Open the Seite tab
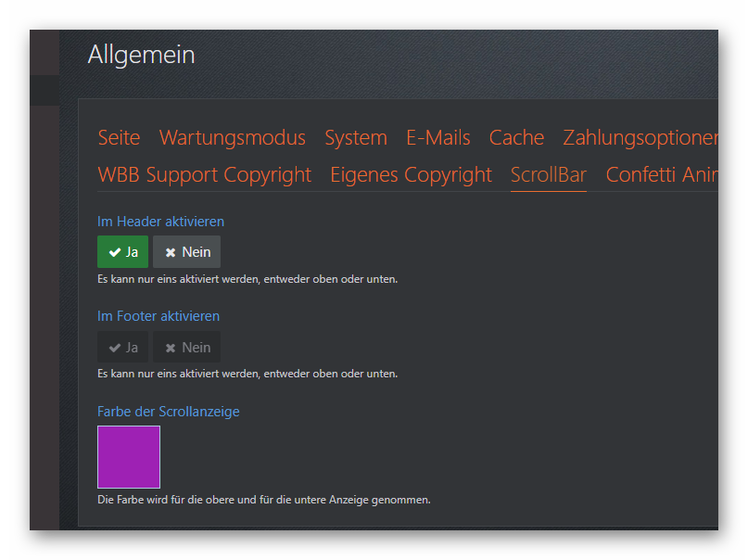 click(x=119, y=138)
